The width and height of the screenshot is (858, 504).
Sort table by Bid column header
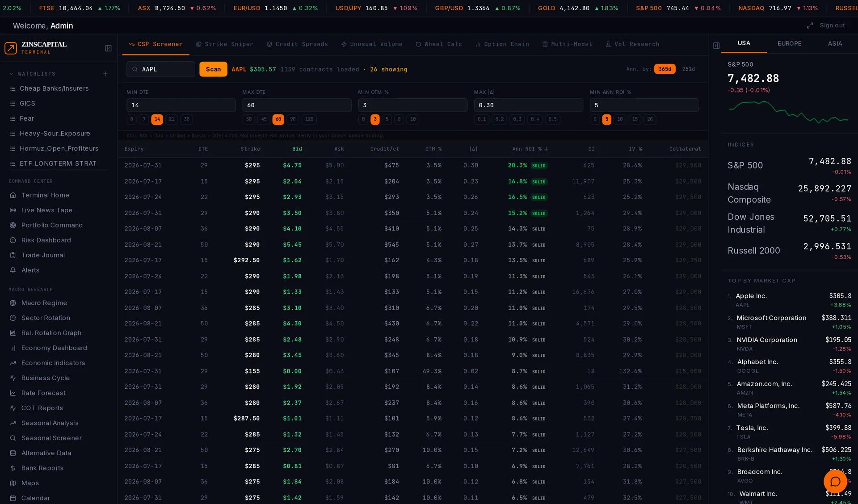[x=297, y=149]
